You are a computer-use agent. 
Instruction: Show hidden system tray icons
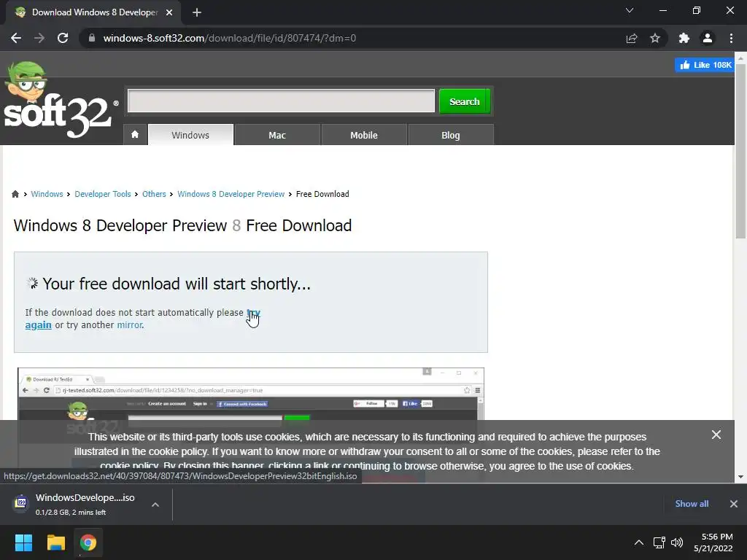coord(639,542)
